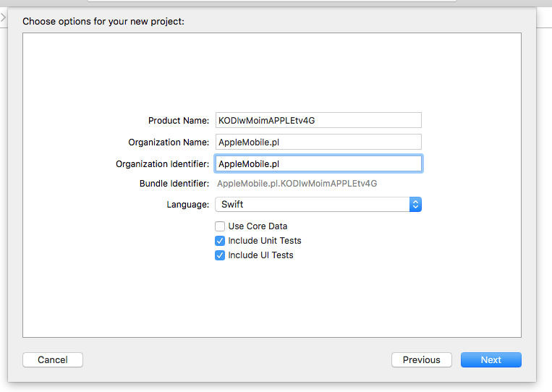Open the Language dropdown showing Swift
Image resolution: width=552 pixels, height=392 pixels.
point(313,205)
